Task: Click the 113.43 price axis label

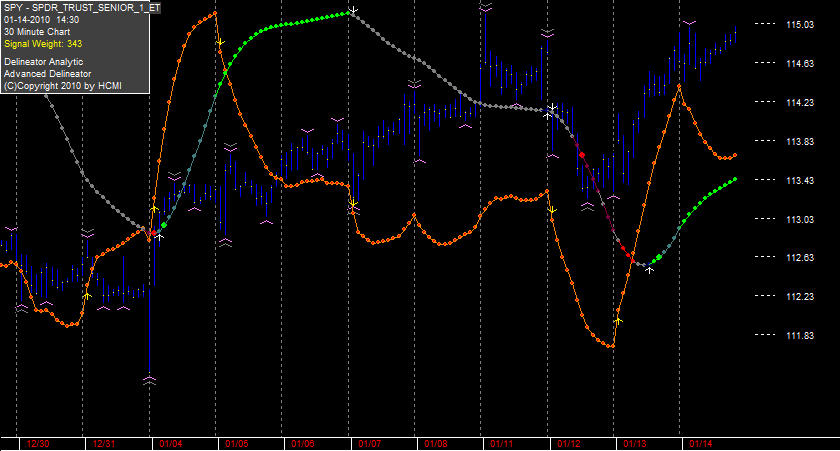Action: pos(800,181)
